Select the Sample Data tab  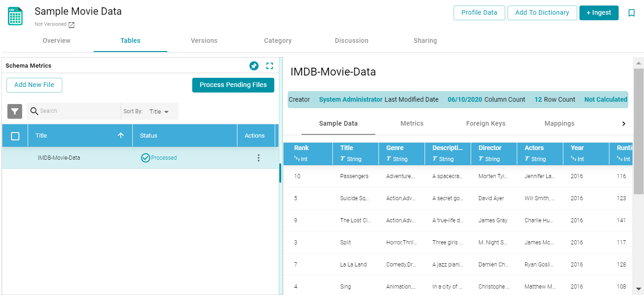point(338,123)
